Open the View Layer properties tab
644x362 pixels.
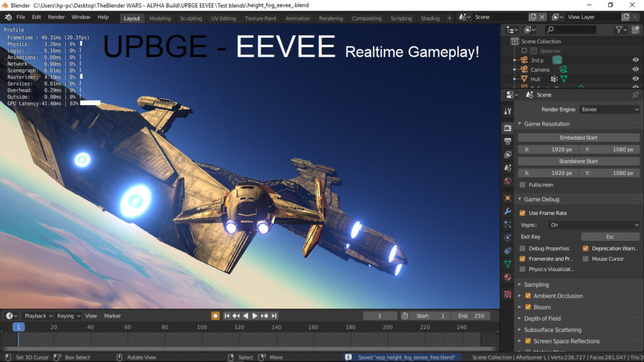point(508,155)
